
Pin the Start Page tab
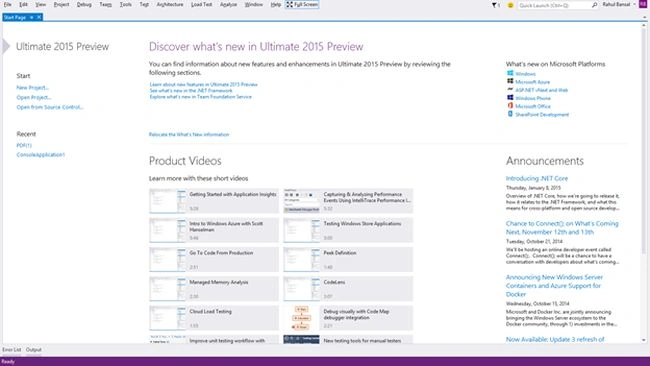pos(32,17)
